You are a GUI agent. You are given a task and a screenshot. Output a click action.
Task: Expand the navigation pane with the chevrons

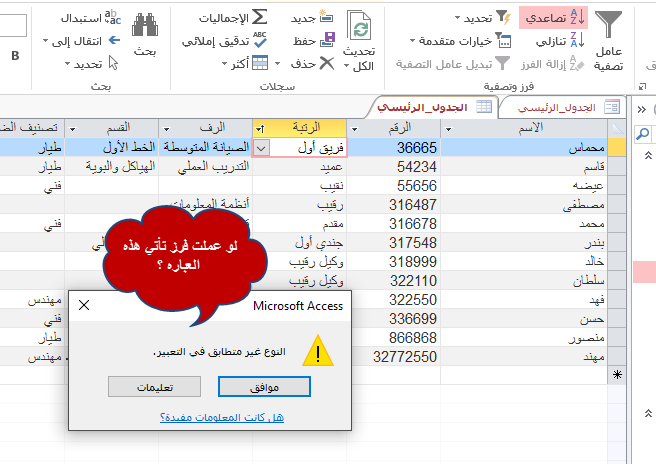[x=642, y=110]
